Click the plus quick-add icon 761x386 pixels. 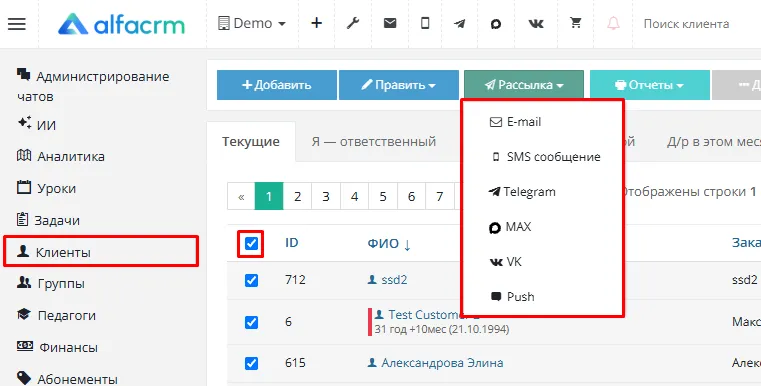pyautogui.click(x=316, y=23)
